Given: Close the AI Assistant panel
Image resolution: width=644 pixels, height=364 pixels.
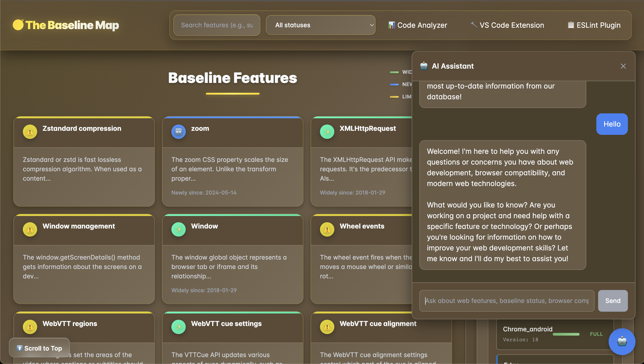Looking at the screenshot, I should coord(623,66).
